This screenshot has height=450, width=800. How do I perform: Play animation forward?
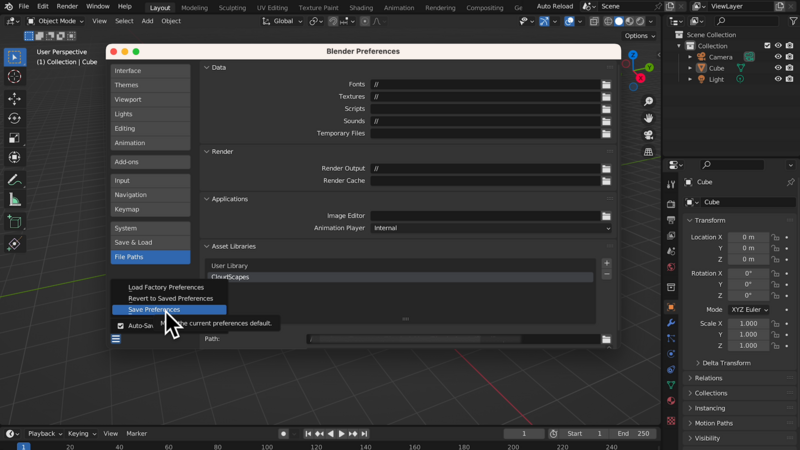342,434
